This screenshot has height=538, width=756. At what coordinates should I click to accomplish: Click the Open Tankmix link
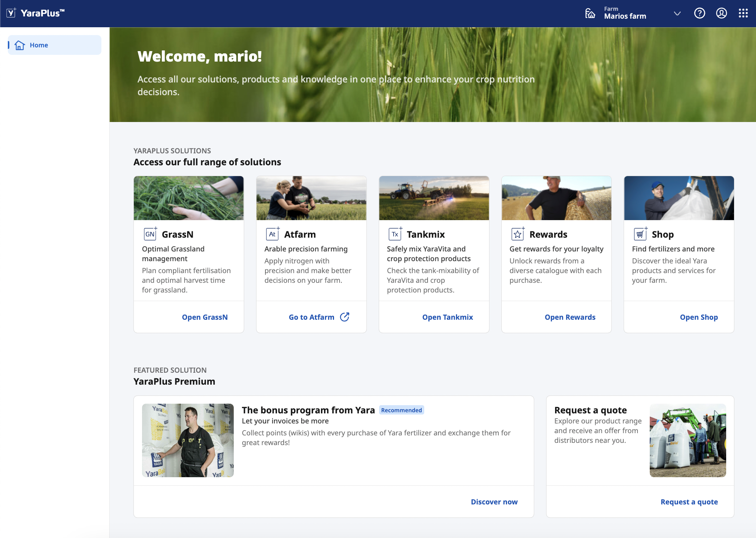coord(447,317)
